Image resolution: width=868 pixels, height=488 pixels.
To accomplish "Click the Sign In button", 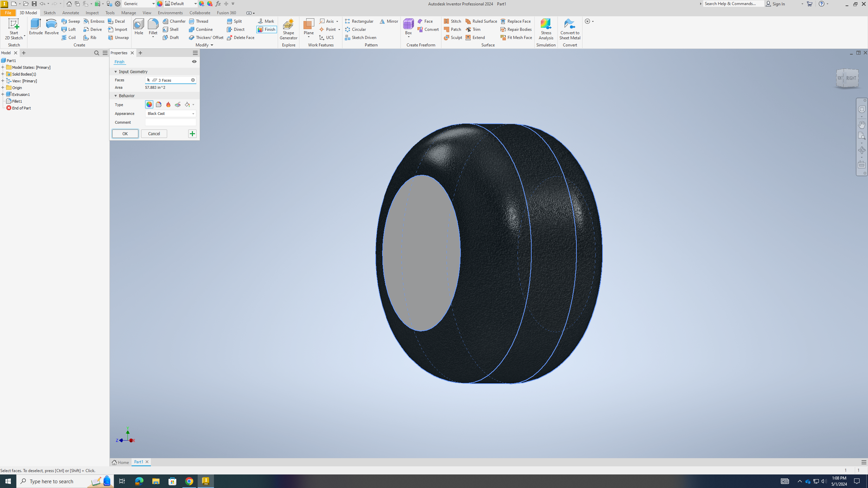I will [775, 4].
